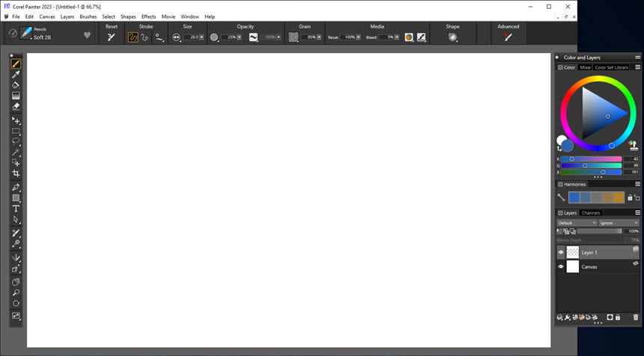
Task: Open the Bleed 5% dropdown
Action: coord(397,37)
